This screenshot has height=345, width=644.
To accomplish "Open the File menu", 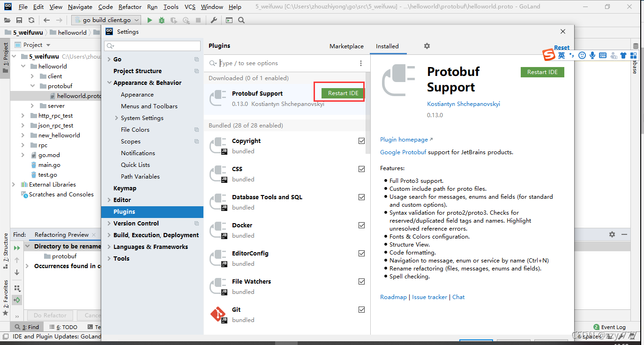I will pyautogui.click(x=23, y=7).
